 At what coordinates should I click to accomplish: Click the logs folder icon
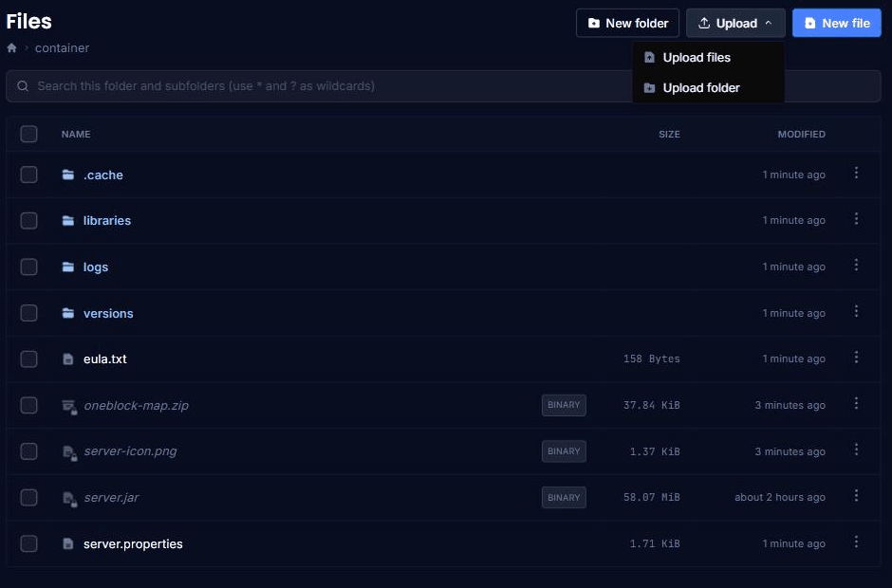[x=68, y=266]
